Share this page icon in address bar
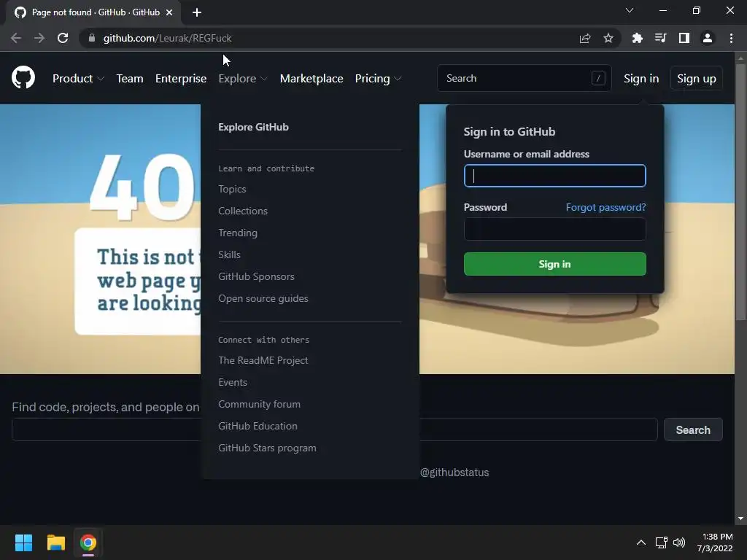Viewport: 747px width, 560px height. tap(585, 38)
